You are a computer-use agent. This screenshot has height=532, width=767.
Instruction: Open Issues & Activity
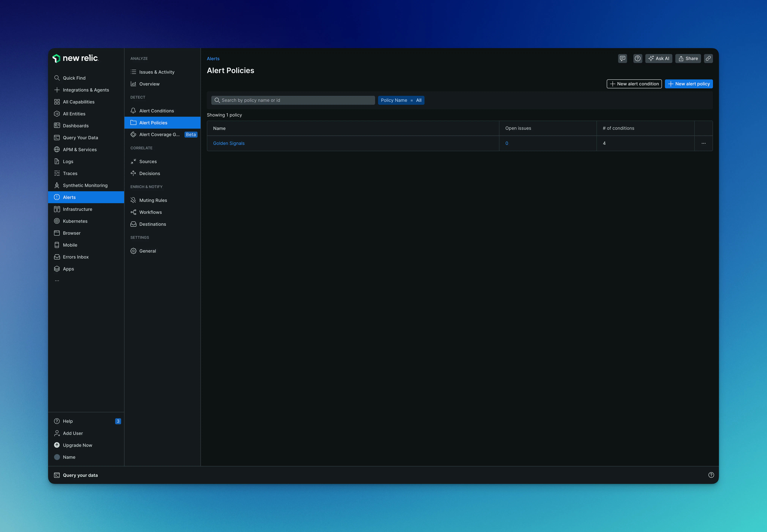[162, 72]
